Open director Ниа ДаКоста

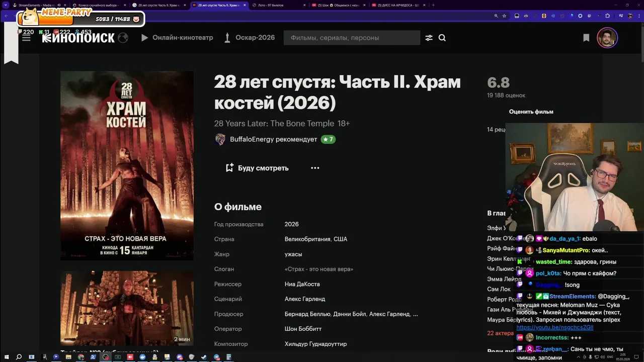tap(302, 284)
